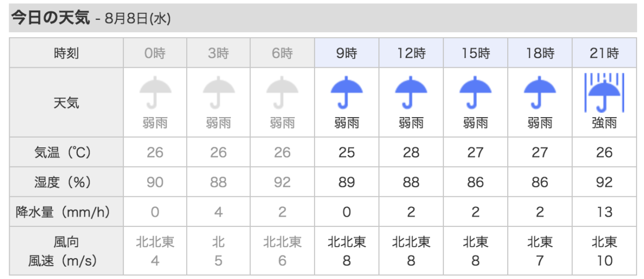Click the 今日の天気 heading
644x279 pixels.
[x=50, y=18]
